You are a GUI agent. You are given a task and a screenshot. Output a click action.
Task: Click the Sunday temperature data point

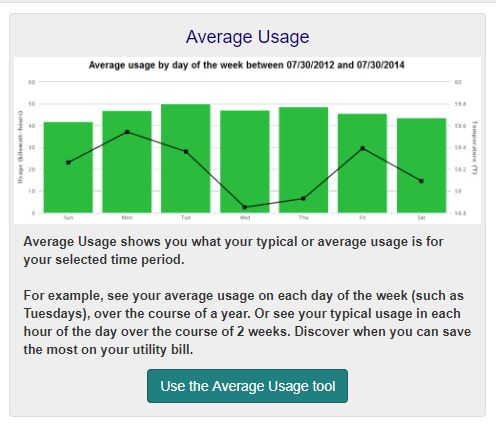click(x=68, y=163)
